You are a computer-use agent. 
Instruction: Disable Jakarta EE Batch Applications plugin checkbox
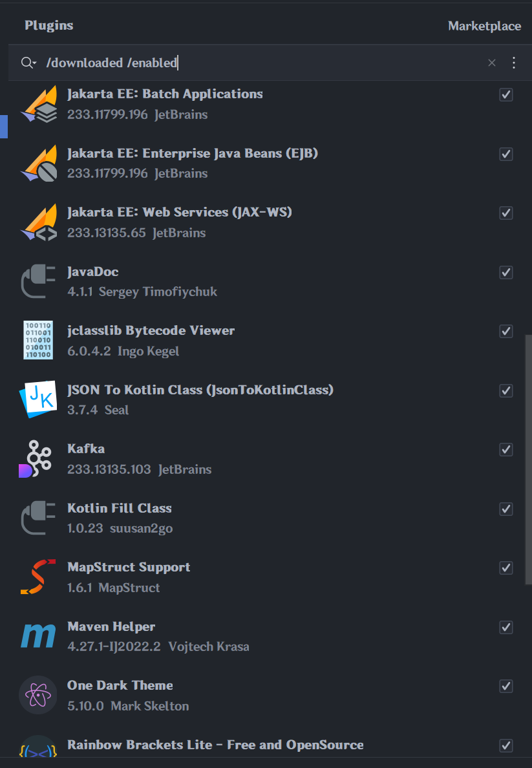pos(506,94)
